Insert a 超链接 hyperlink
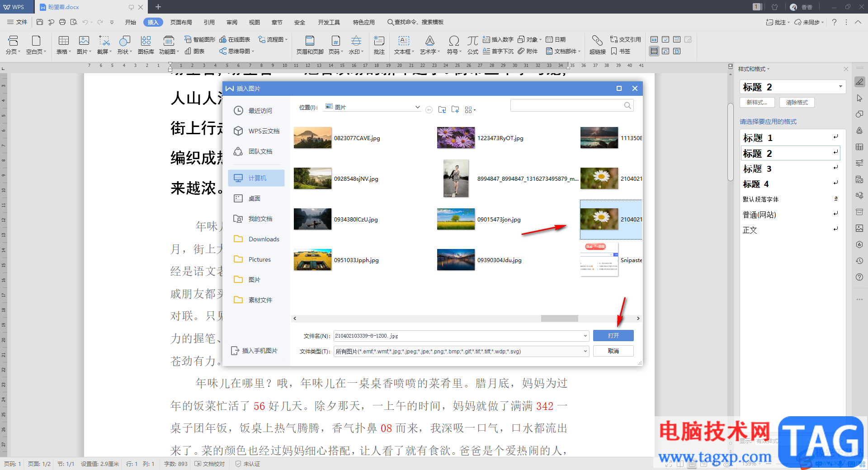This screenshot has width=868, height=470. click(597, 45)
